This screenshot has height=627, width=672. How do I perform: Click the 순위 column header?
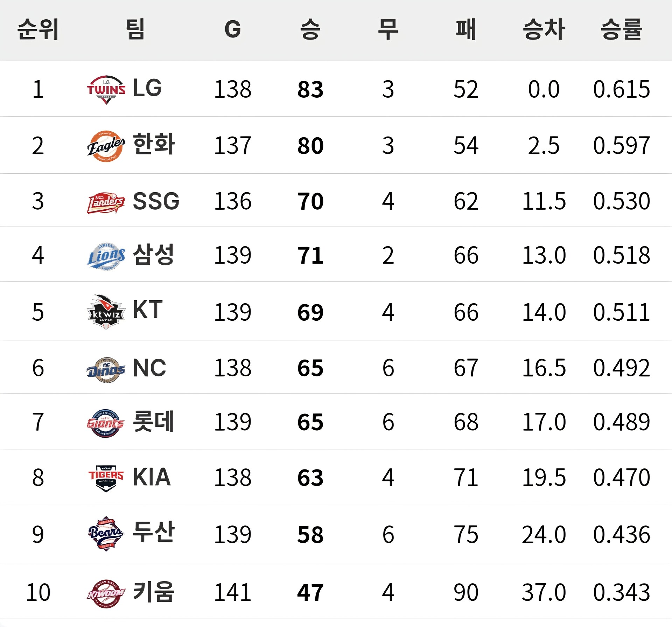pos(38,29)
